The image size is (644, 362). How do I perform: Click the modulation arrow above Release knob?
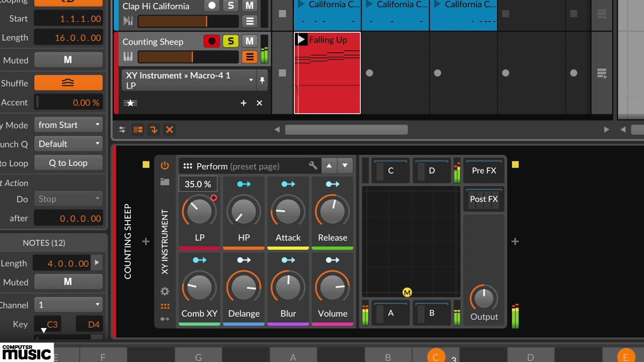click(332, 184)
